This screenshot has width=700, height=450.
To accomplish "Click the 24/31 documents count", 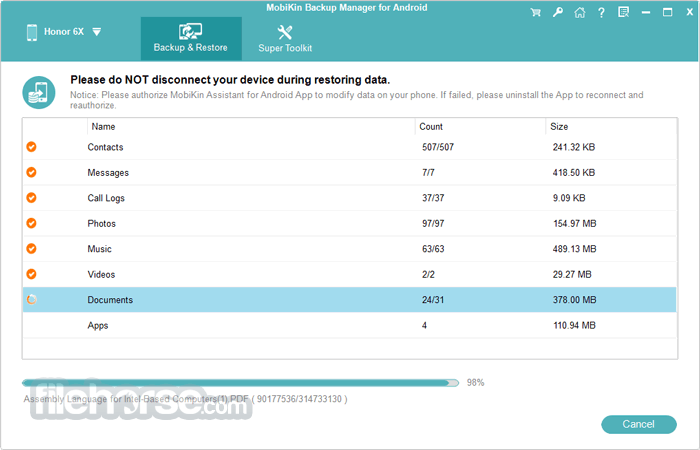I will (x=433, y=300).
